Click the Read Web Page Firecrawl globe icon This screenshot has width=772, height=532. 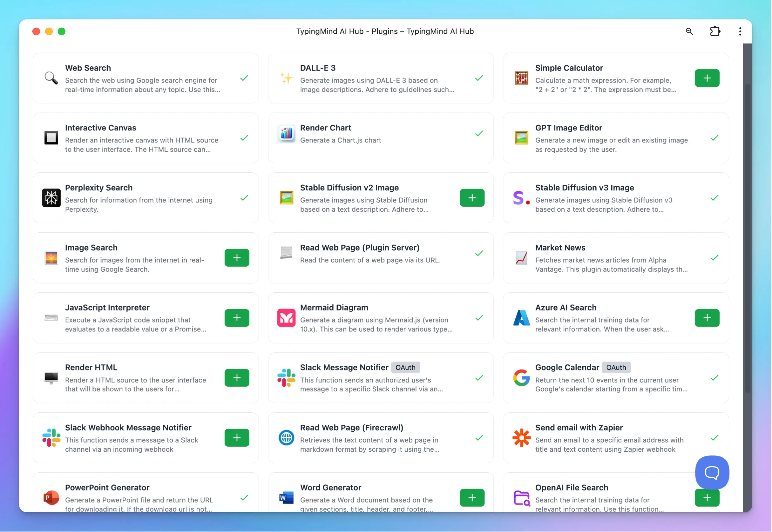point(286,438)
